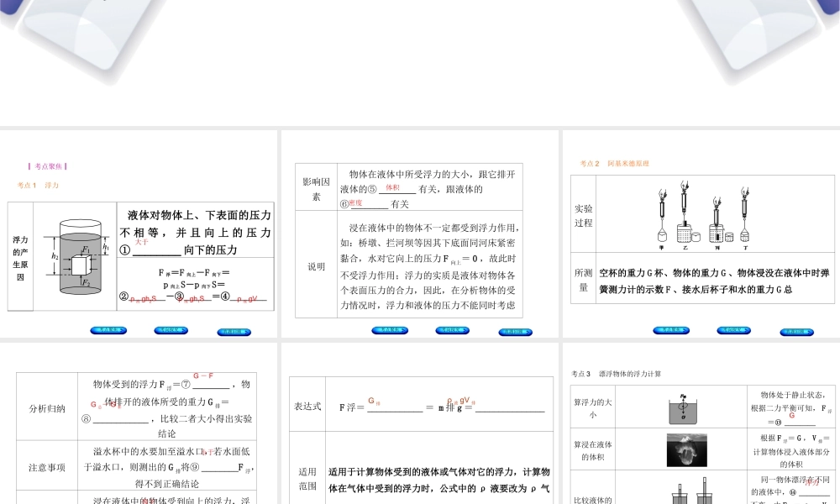This screenshot has height=504, width=840.
Task: Click the 考点2 阿基米德原理 heading
Action: click(615, 163)
